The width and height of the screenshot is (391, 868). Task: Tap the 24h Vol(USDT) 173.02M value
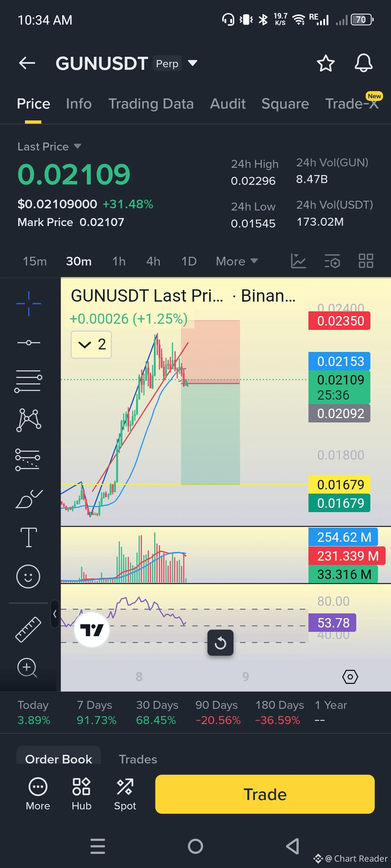(x=320, y=221)
